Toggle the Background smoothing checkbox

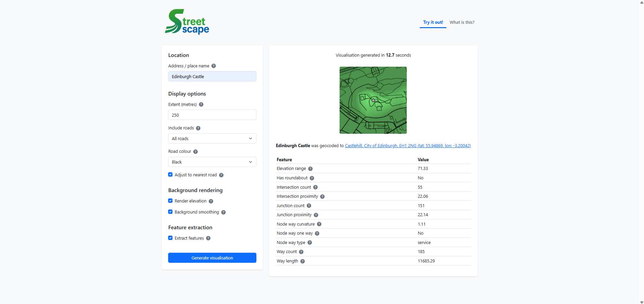click(170, 212)
